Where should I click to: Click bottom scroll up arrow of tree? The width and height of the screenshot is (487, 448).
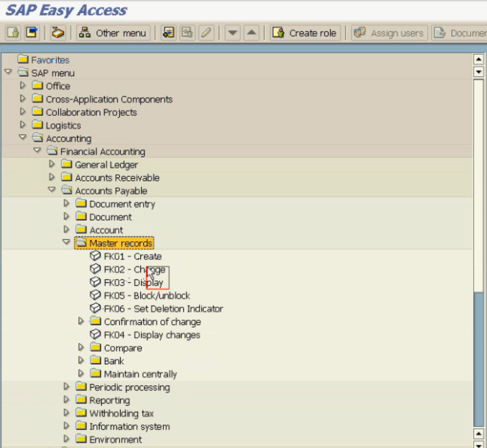coord(479,433)
